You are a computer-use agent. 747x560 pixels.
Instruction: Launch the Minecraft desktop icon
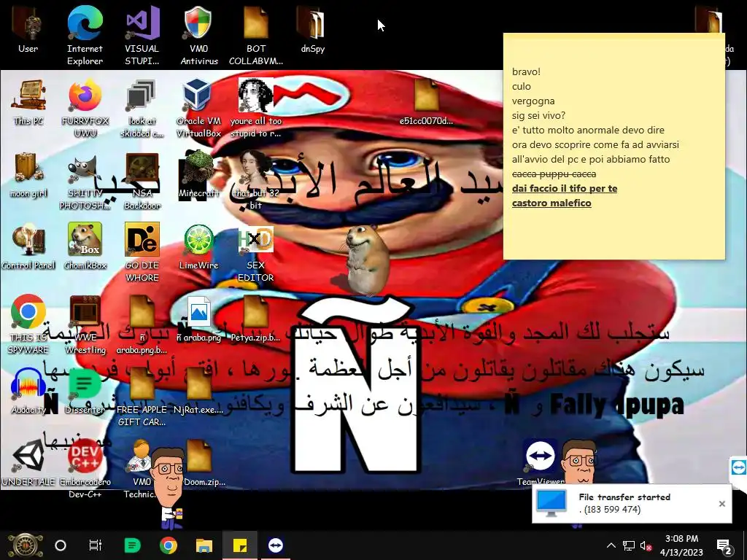(198, 168)
